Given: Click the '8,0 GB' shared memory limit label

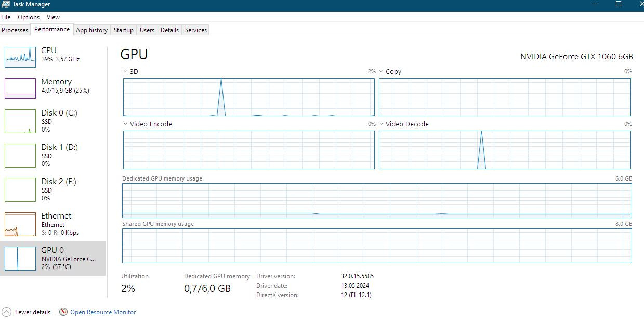Looking at the screenshot, I should coord(624,224).
